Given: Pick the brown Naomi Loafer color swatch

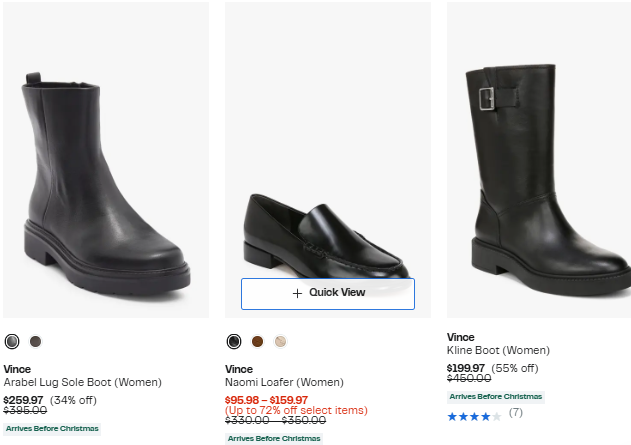Looking at the screenshot, I should pyautogui.click(x=257, y=341).
